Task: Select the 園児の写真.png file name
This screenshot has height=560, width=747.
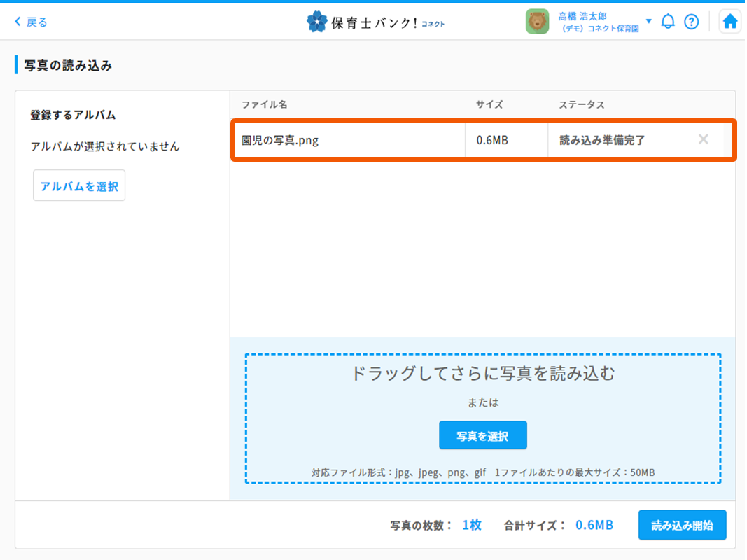Action: [x=280, y=140]
